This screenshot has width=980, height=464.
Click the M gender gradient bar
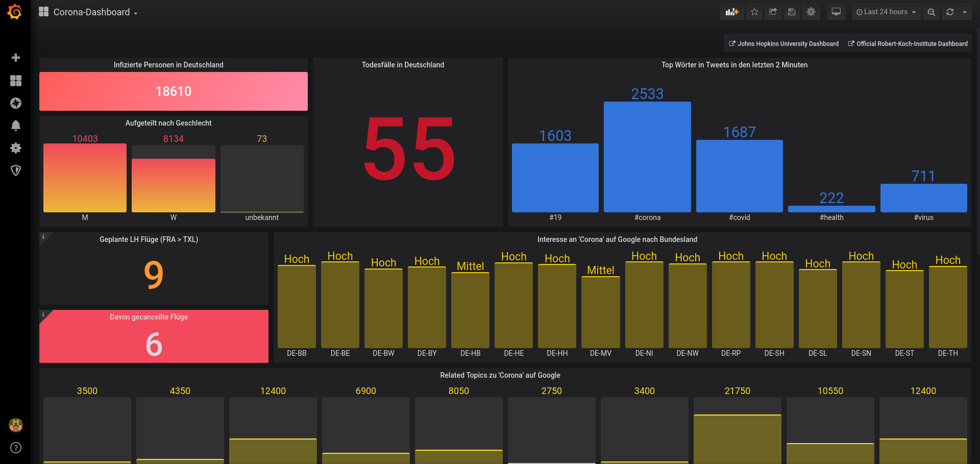click(x=85, y=178)
